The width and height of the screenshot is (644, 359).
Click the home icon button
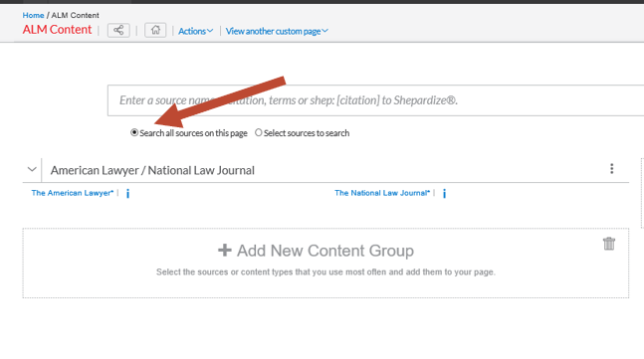[x=155, y=30]
